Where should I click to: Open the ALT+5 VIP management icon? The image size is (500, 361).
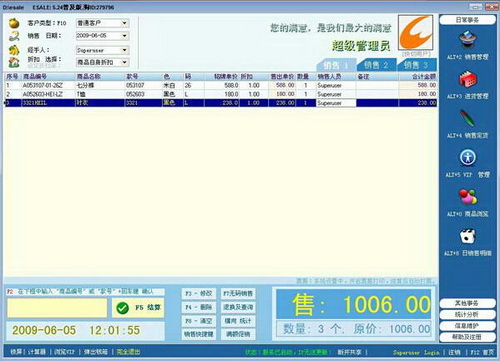pyautogui.click(x=468, y=158)
